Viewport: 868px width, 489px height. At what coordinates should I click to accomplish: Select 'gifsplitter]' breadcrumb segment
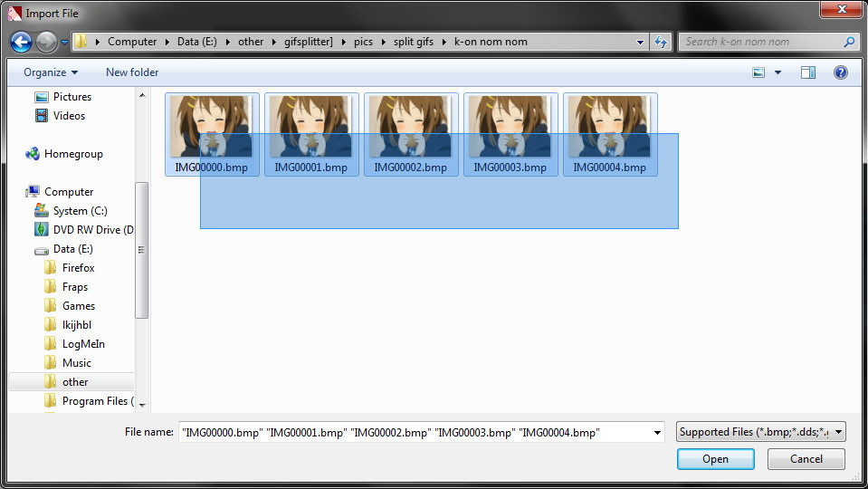(x=309, y=42)
